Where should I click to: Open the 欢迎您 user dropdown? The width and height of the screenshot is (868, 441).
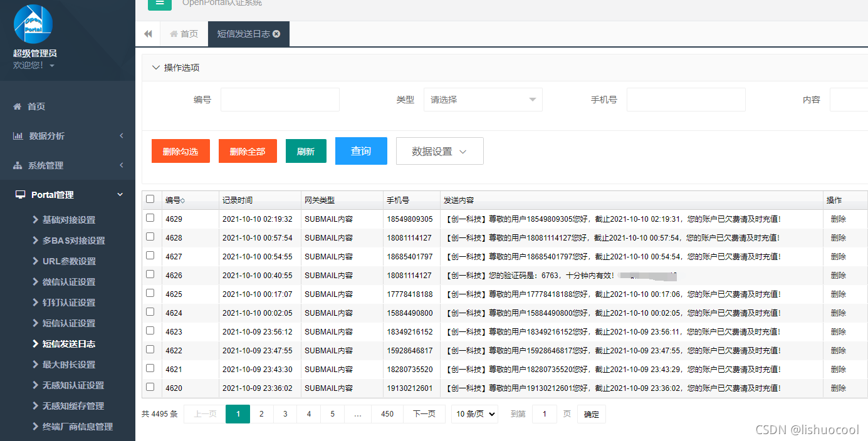[x=34, y=65]
